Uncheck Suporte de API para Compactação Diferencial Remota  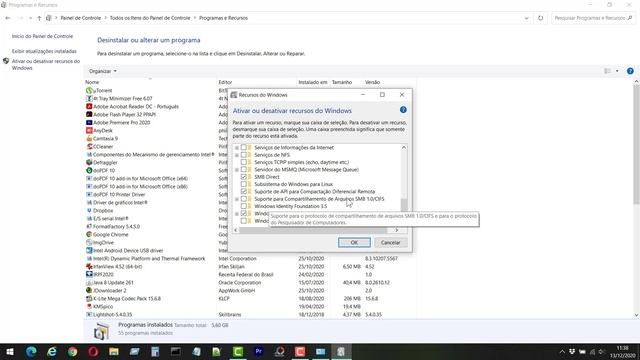point(244,191)
